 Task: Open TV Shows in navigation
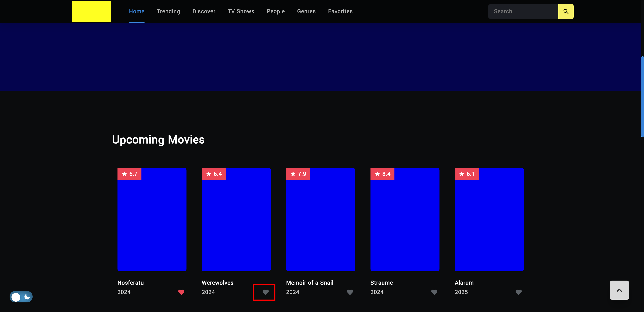click(241, 11)
